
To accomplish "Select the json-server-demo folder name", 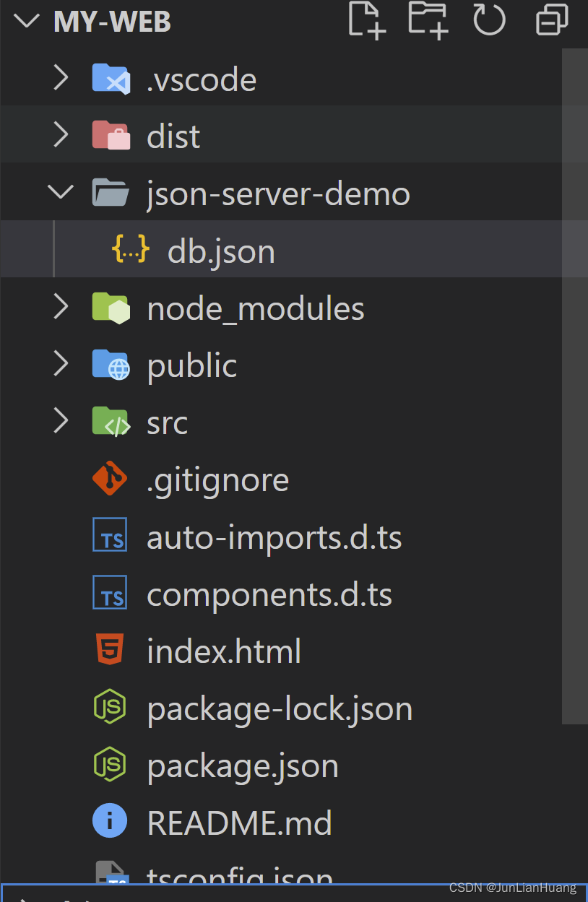I will tap(278, 194).
